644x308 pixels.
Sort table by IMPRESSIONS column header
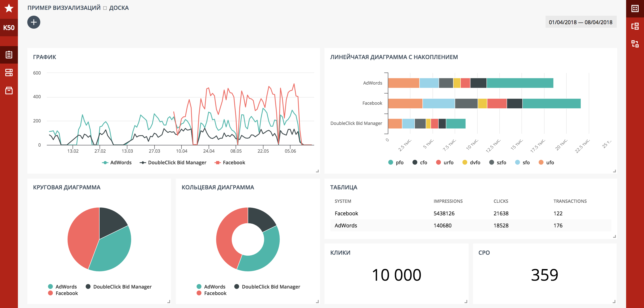(x=448, y=201)
